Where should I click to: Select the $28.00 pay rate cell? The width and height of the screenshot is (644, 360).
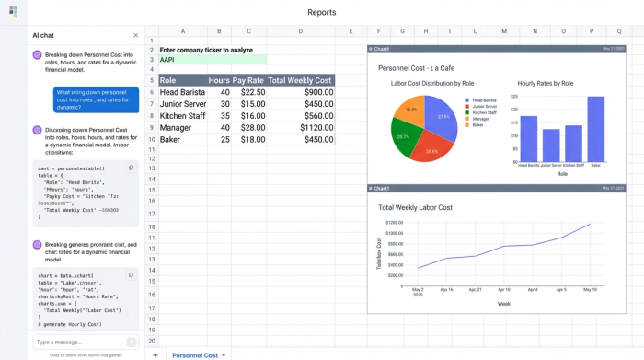pyautogui.click(x=249, y=128)
